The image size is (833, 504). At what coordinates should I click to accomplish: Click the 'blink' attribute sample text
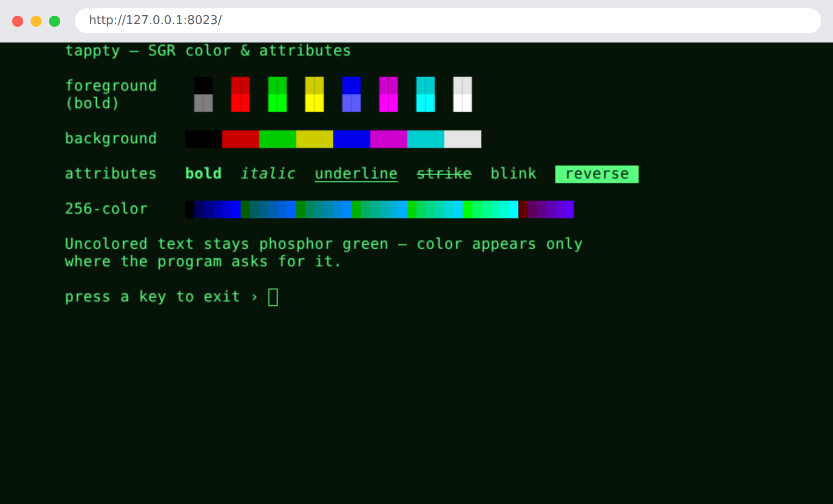coord(514,173)
